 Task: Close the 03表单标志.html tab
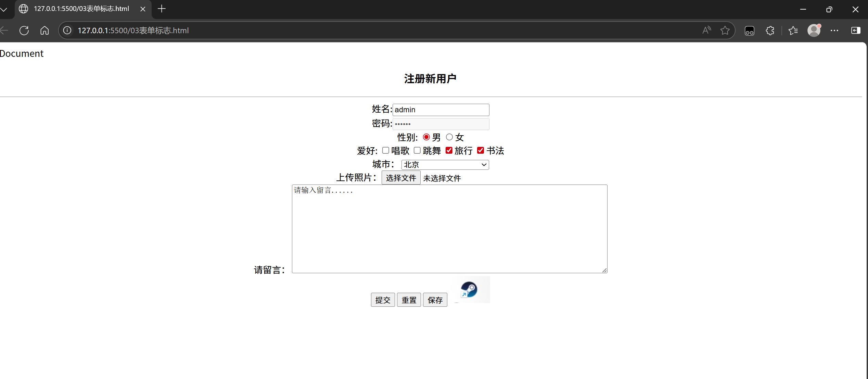[x=143, y=9]
